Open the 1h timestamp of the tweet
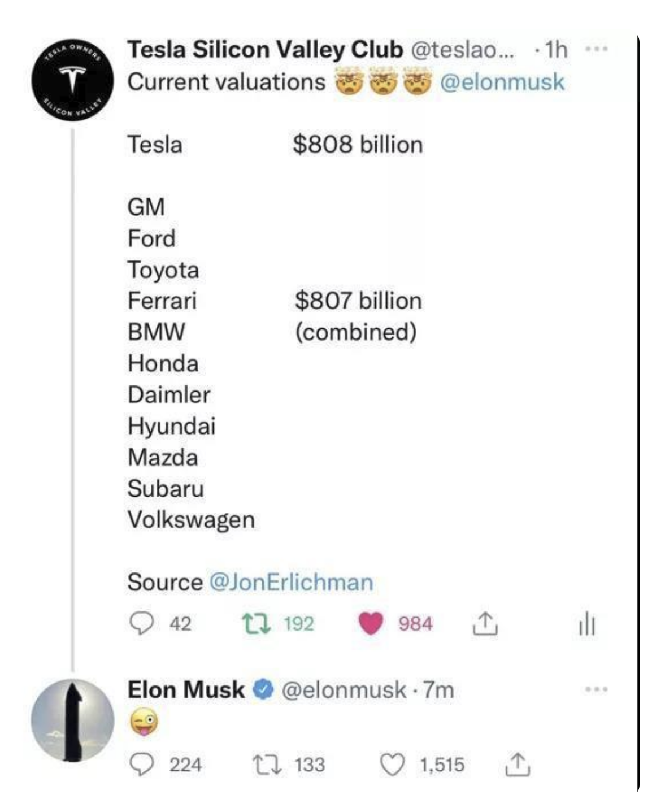 557,50
